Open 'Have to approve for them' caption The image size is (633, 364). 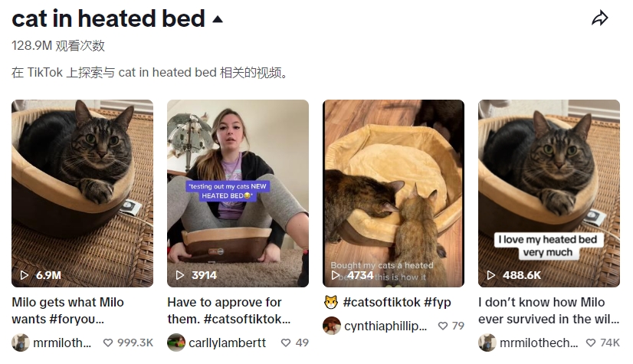[x=229, y=310]
